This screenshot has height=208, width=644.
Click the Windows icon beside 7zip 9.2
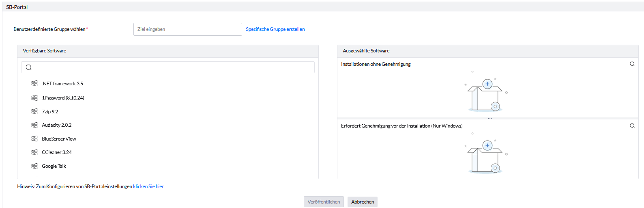coord(34,111)
